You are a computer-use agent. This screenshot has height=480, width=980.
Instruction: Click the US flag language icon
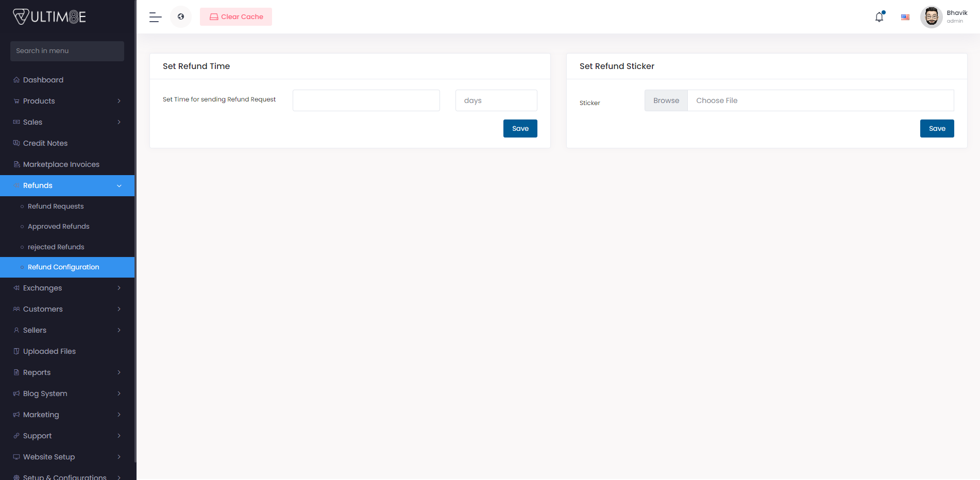click(x=905, y=17)
